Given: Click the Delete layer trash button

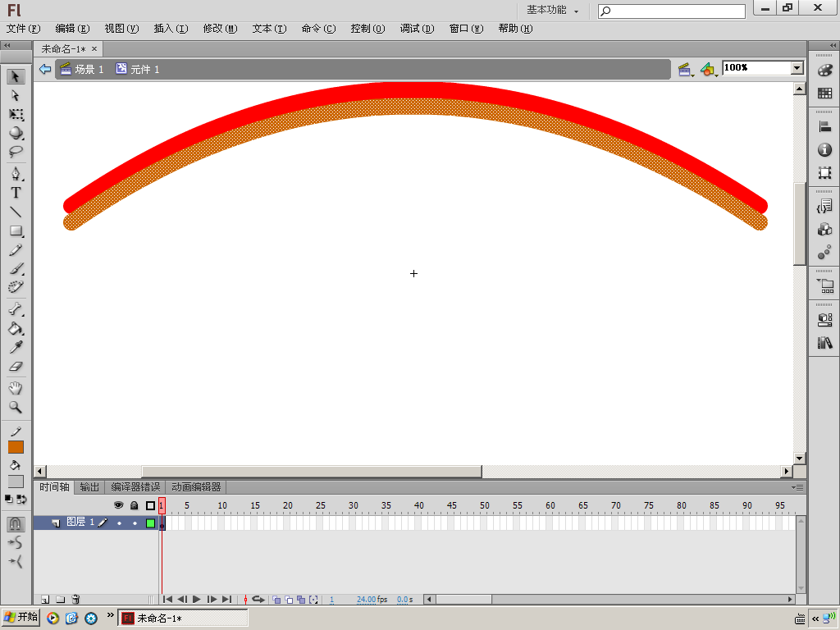Looking at the screenshot, I should click(75, 600).
